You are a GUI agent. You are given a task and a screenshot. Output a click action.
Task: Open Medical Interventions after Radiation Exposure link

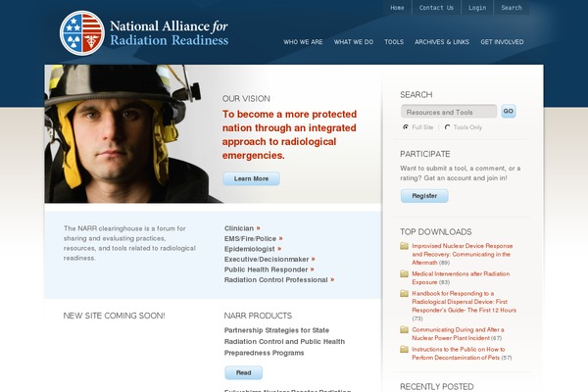coord(461,278)
